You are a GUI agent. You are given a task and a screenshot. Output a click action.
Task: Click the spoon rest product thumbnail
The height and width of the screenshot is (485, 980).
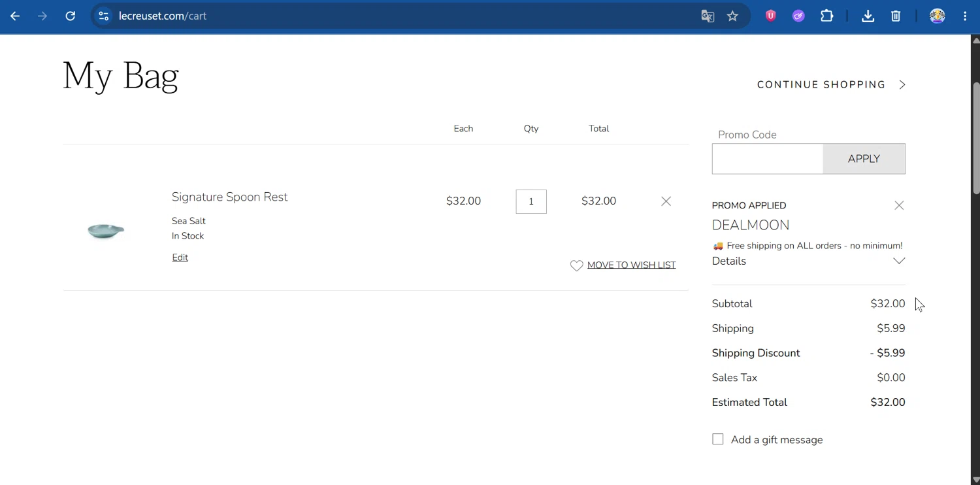point(106,230)
